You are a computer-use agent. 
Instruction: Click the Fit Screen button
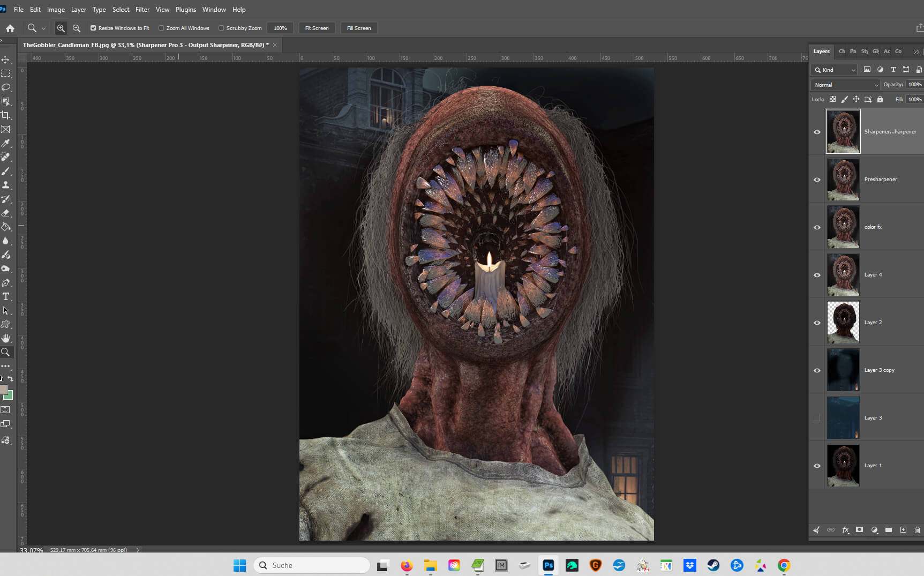click(x=317, y=28)
